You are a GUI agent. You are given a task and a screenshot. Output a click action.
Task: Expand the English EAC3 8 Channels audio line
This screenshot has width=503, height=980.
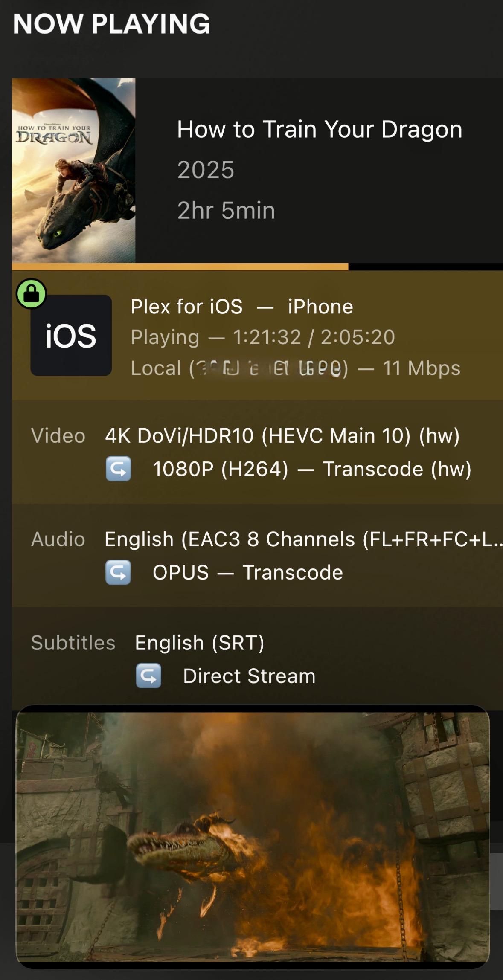[x=303, y=539]
